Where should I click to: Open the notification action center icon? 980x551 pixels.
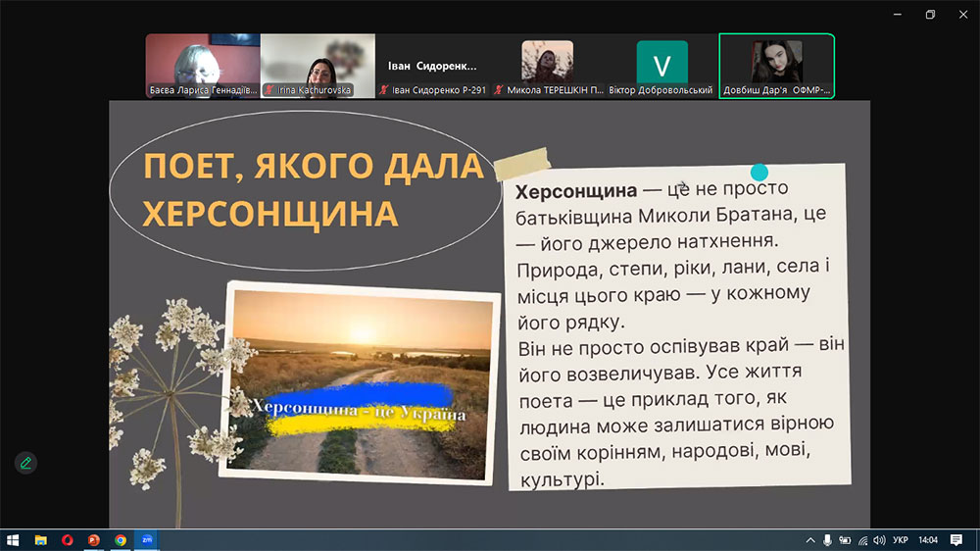point(956,540)
